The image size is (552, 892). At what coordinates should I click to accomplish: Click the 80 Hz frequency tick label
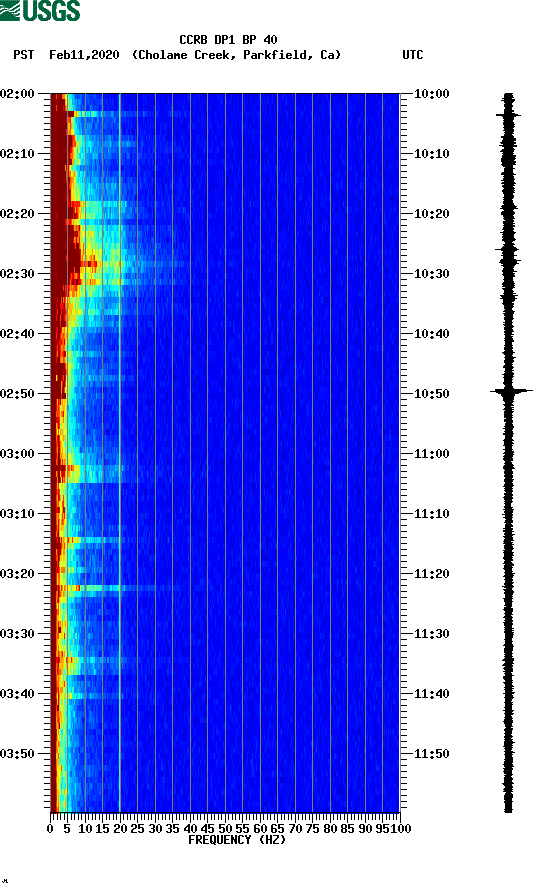point(330,829)
